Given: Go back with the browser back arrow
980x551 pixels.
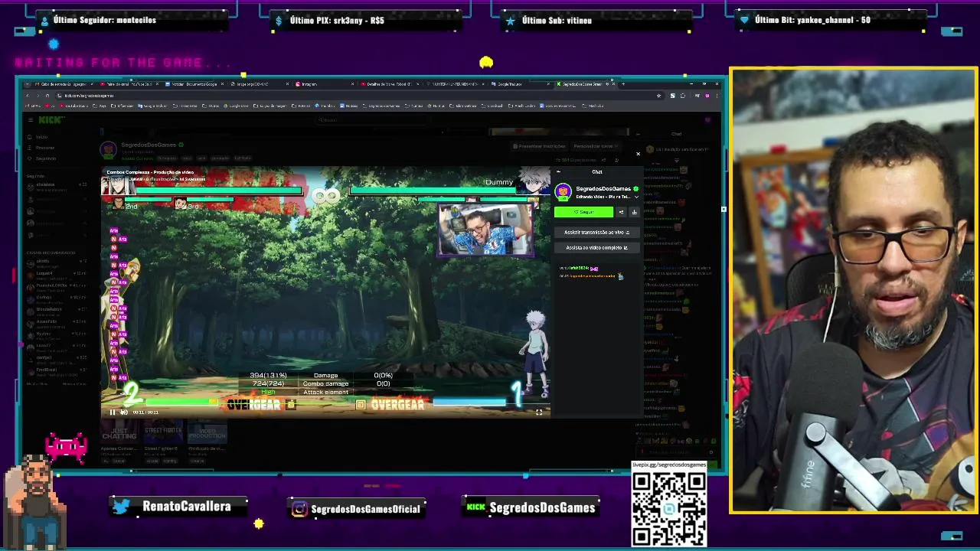Looking at the screenshot, I should click(x=28, y=96).
